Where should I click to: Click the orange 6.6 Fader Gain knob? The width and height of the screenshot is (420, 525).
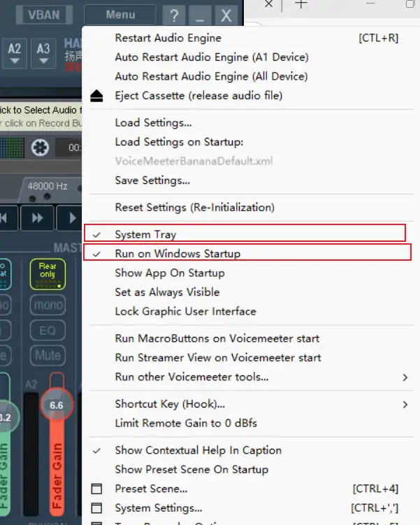pos(57,405)
